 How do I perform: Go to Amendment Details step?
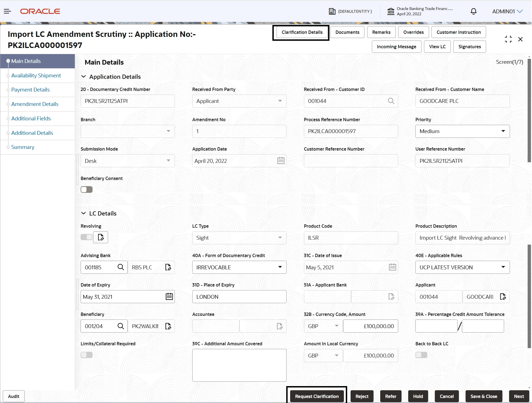coord(35,104)
